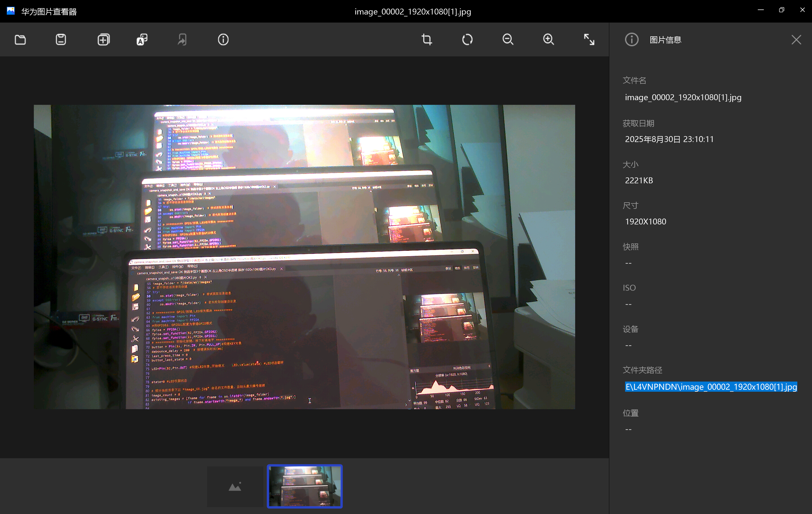Enter fullscreen with the expand arrows icon
Viewport: 812px width, 514px height.
coord(589,40)
